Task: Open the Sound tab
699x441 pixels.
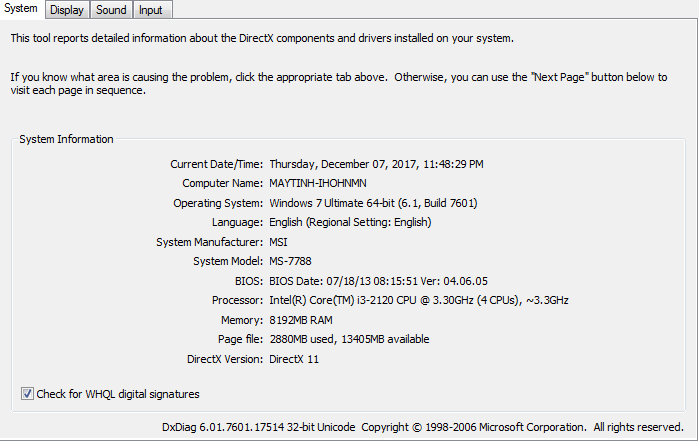Action: point(111,10)
